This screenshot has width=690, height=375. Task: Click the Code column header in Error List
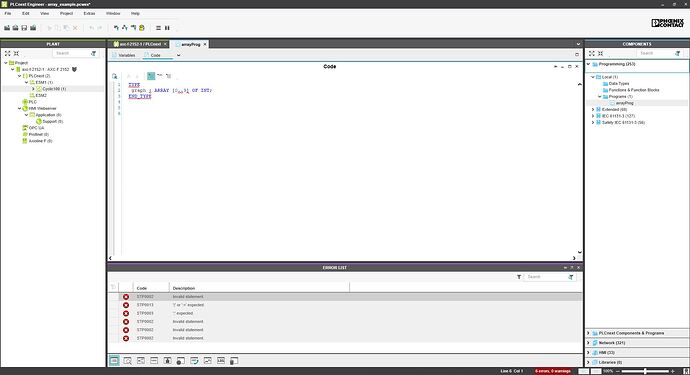151,288
